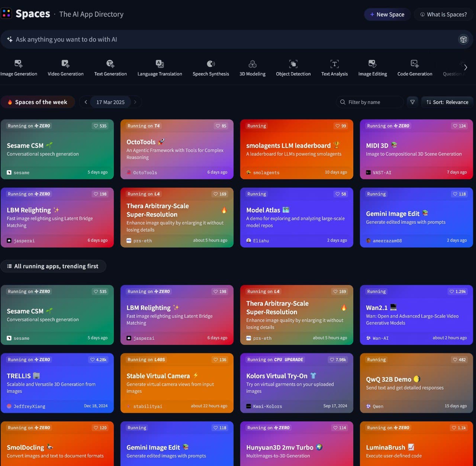Click the 'about 22 hours ago' timestamp

[x=209, y=406]
